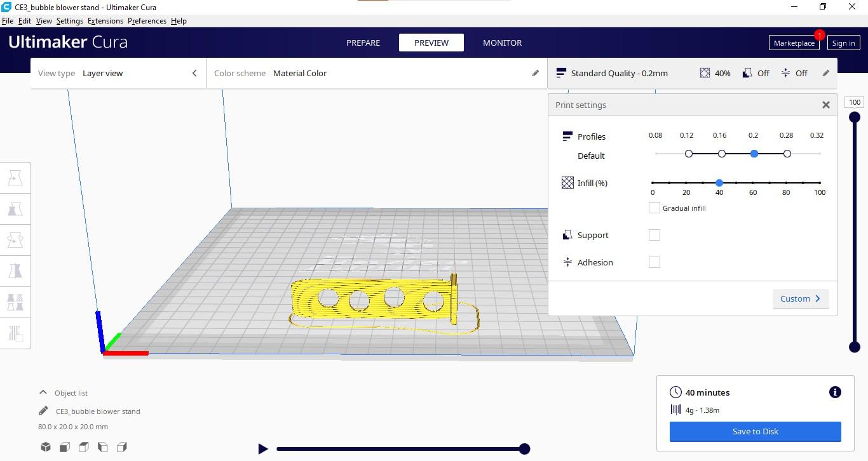The image size is (868, 461).
Task: Click the layer number 100 field
Action: coord(855,102)
